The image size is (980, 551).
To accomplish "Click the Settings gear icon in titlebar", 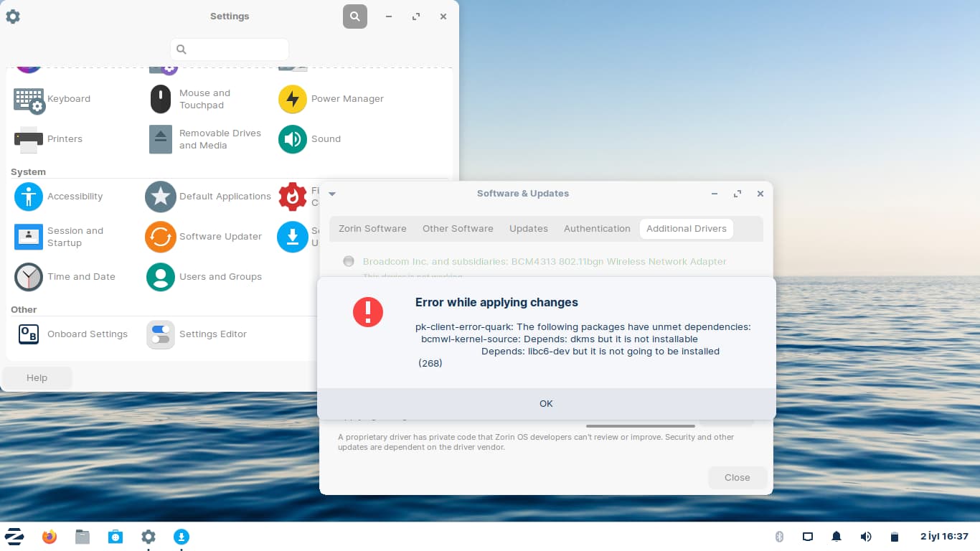I will click(13, 16).
